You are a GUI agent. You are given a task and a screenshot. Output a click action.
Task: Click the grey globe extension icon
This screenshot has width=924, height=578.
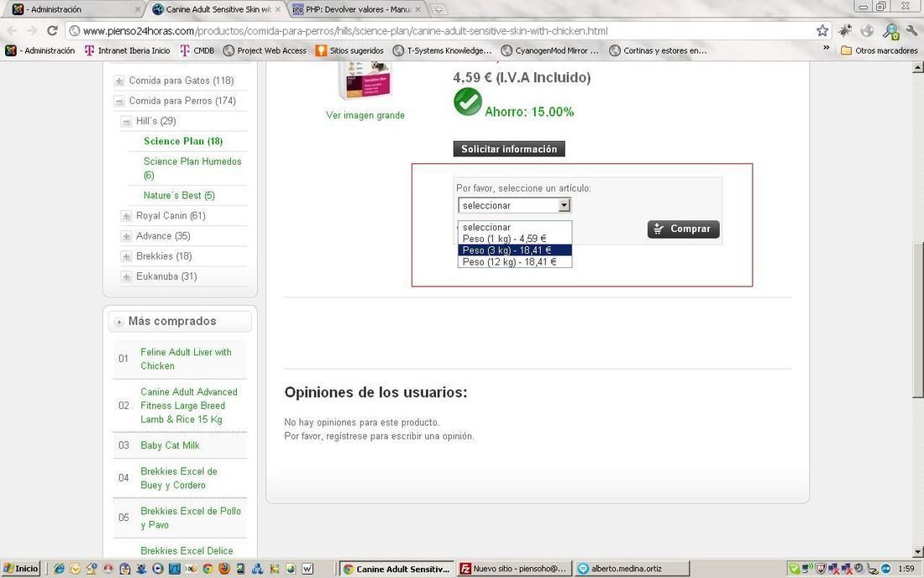click(x=867, y=30)
